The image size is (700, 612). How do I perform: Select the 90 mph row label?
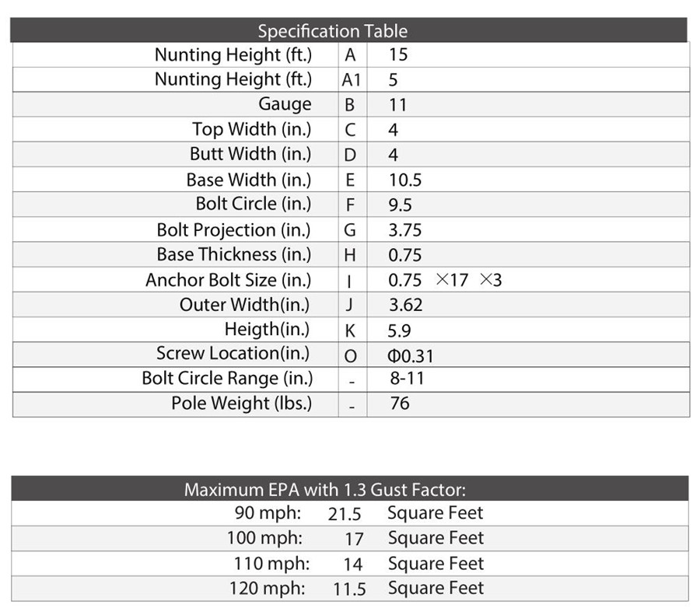click(268, 513)
